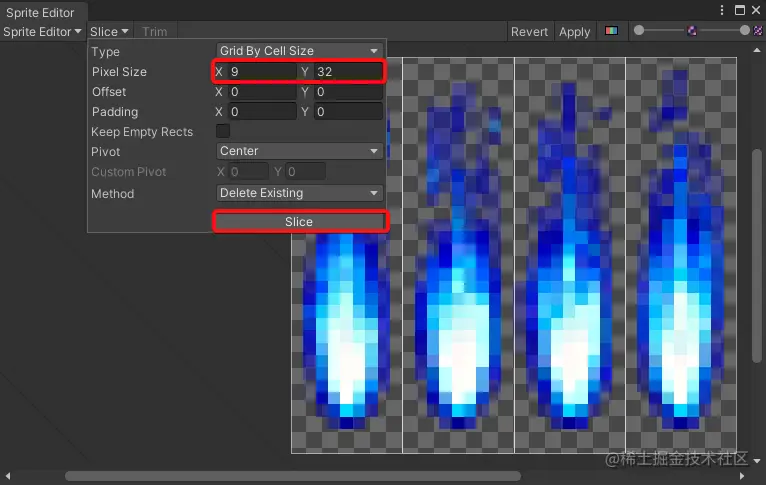The width and height of the screenshot is (766, 485).
Task: Click the Pixel Size label
Action: click(x=119, y=72)
